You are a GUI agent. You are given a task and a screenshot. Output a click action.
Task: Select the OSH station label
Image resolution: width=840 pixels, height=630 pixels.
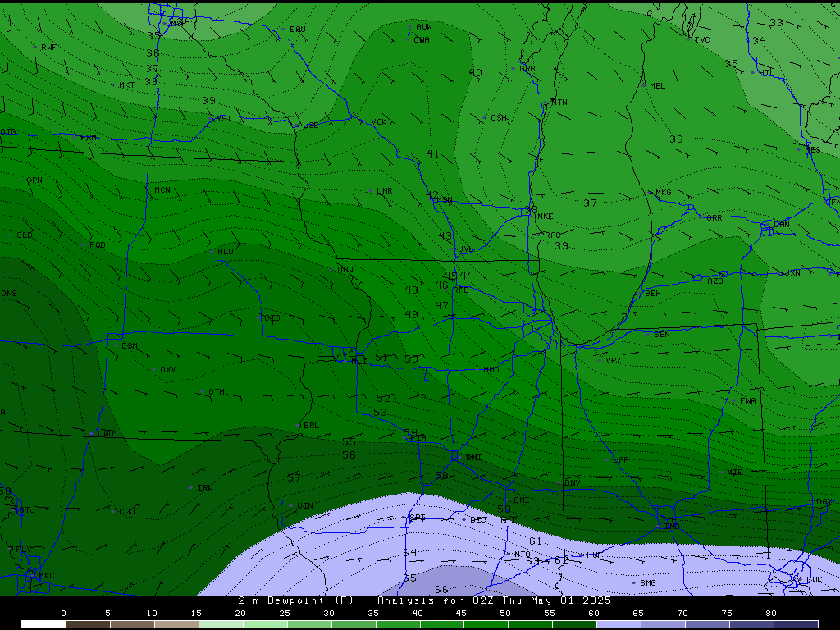pyautogui.click(x=498, y=118)
